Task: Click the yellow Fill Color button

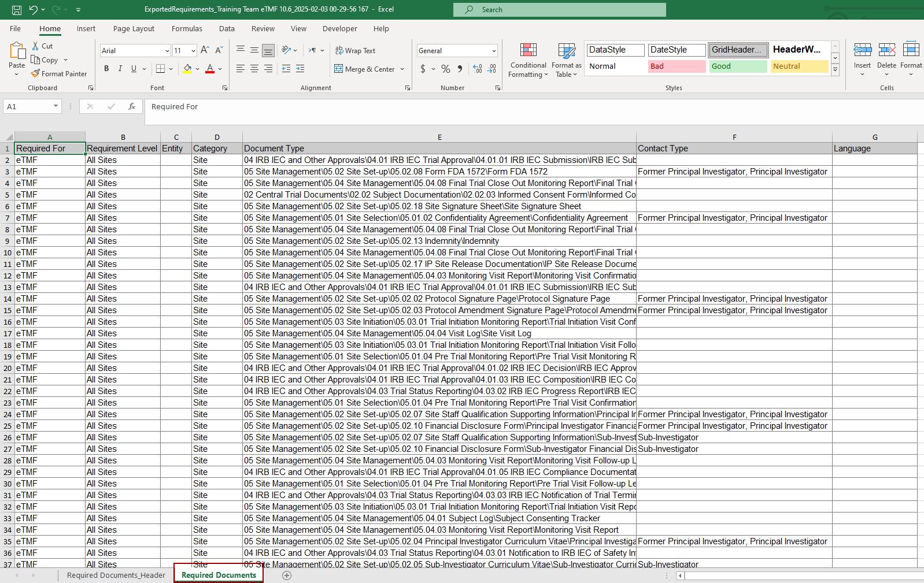Action: click(x=187, y=69)
